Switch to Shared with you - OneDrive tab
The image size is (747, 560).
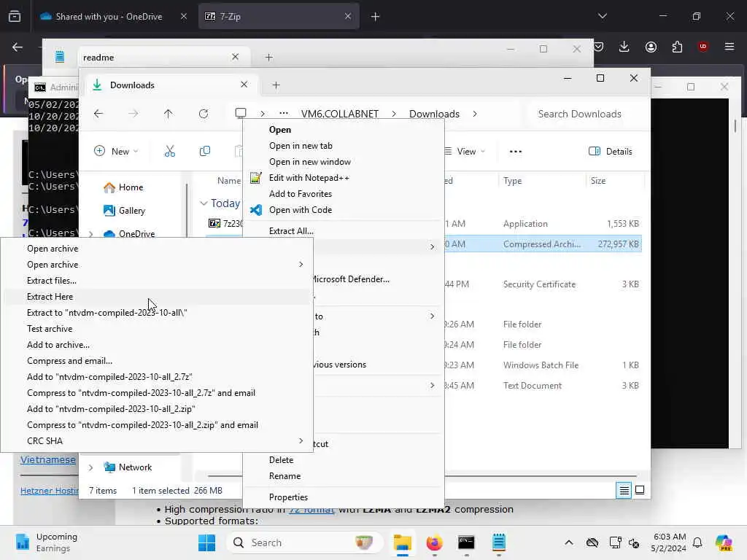tap(114, 17)
